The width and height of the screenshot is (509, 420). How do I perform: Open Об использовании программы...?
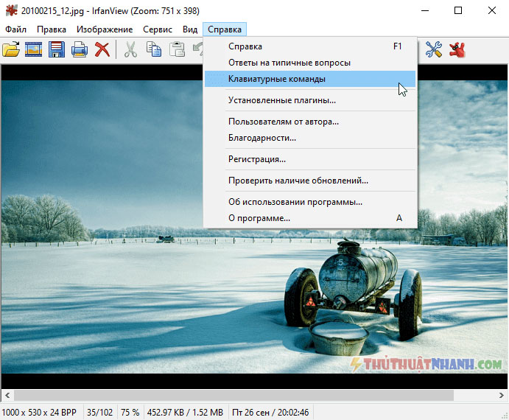310,202
